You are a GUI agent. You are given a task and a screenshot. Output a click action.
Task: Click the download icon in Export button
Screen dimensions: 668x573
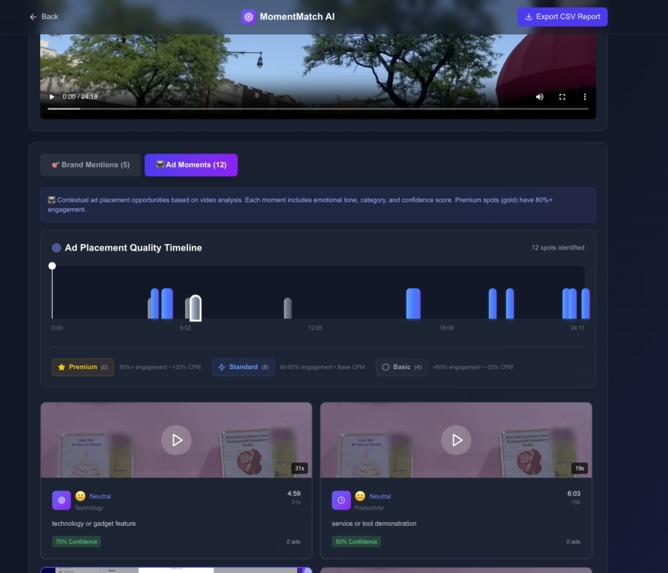[529, 17]
